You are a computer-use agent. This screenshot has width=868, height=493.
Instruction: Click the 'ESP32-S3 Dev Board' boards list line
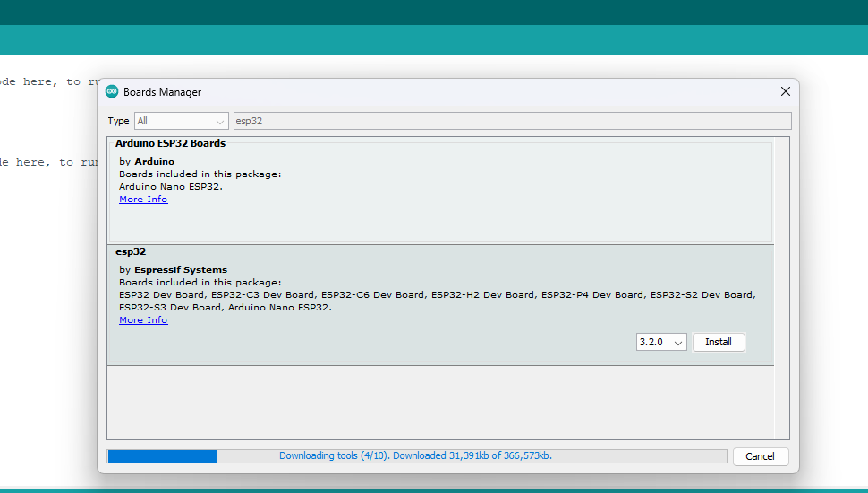[x=226, y=308]
